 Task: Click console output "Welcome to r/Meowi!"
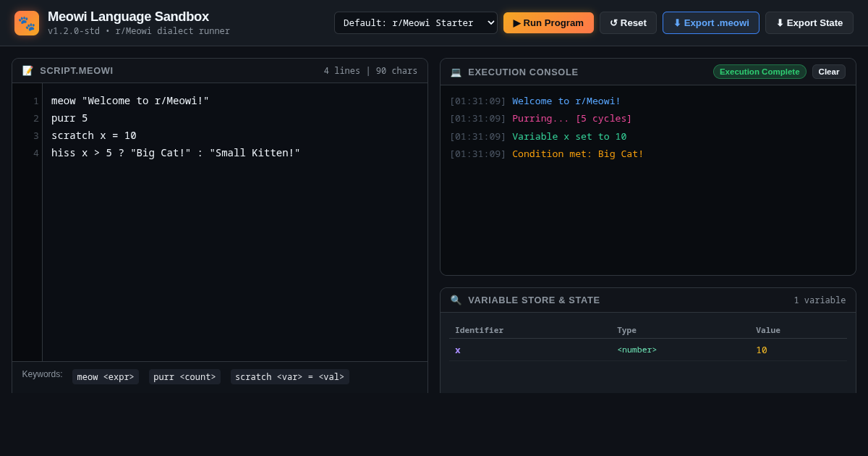(x=566, y=101)
